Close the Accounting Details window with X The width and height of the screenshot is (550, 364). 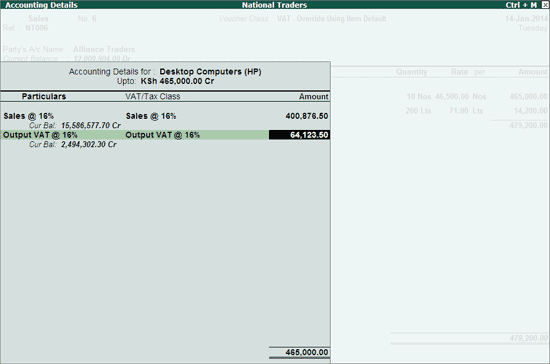pyautogui.click(x=545, y=5)
